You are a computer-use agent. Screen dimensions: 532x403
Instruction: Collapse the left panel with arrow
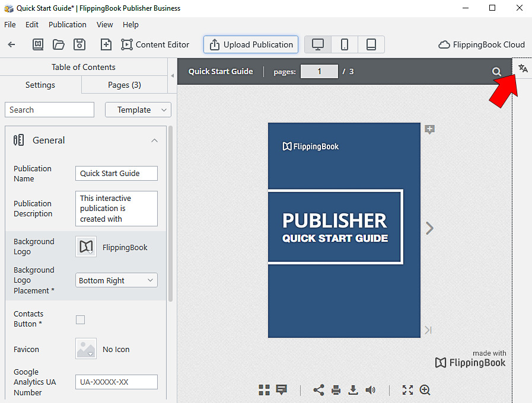(x=173, y=76)
